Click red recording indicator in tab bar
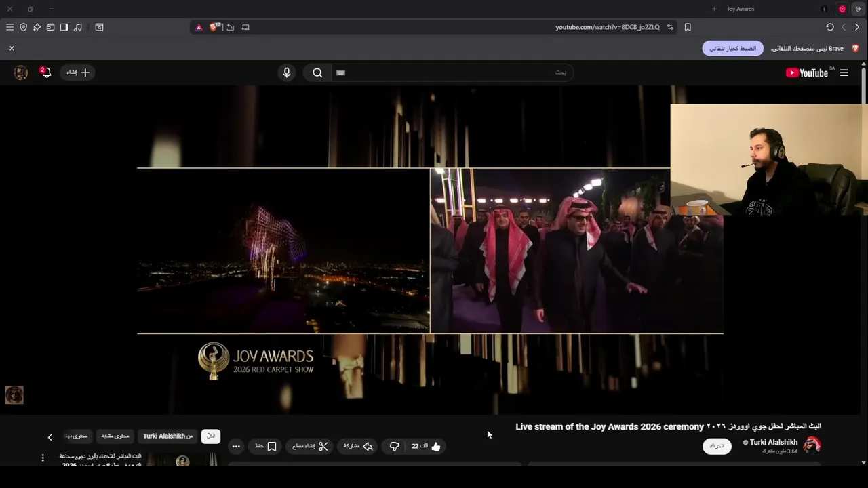This screenshot has width=868, height=488. (842, 9)
